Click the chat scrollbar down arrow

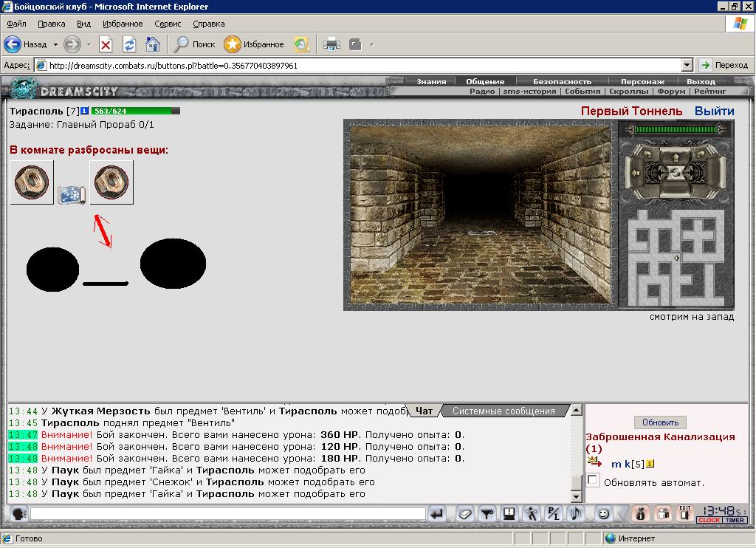coord(576,496)
